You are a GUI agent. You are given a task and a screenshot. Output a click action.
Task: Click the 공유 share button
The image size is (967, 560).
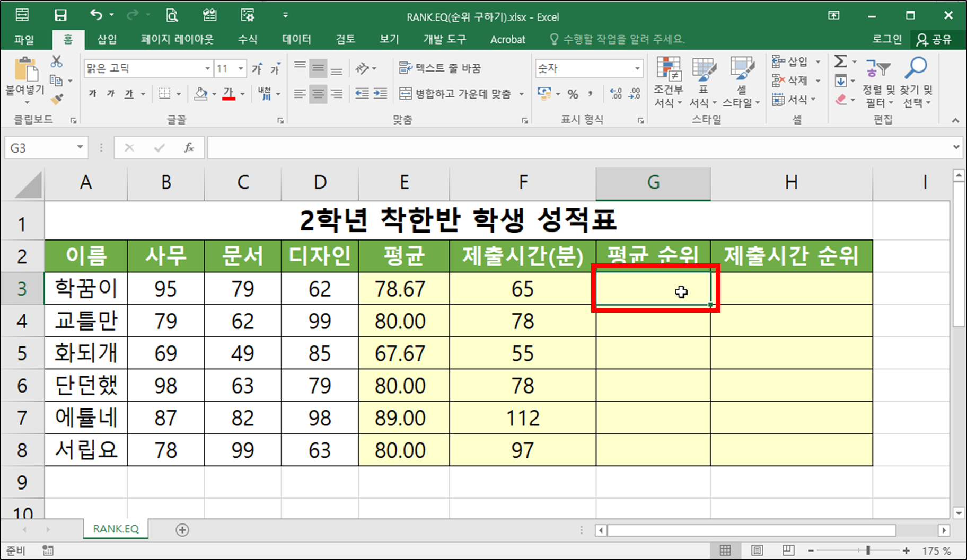tap(936, 39)
